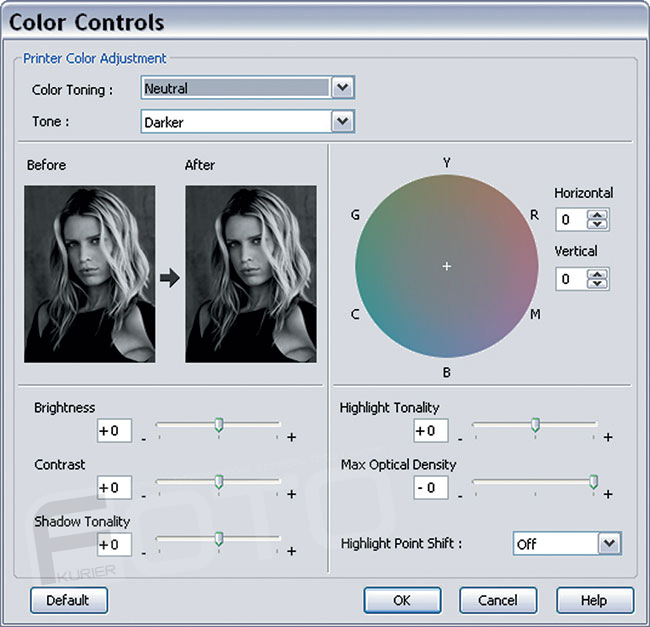Increase the Vertical value with up arrow
650x627 pixels.
(598, 273)
